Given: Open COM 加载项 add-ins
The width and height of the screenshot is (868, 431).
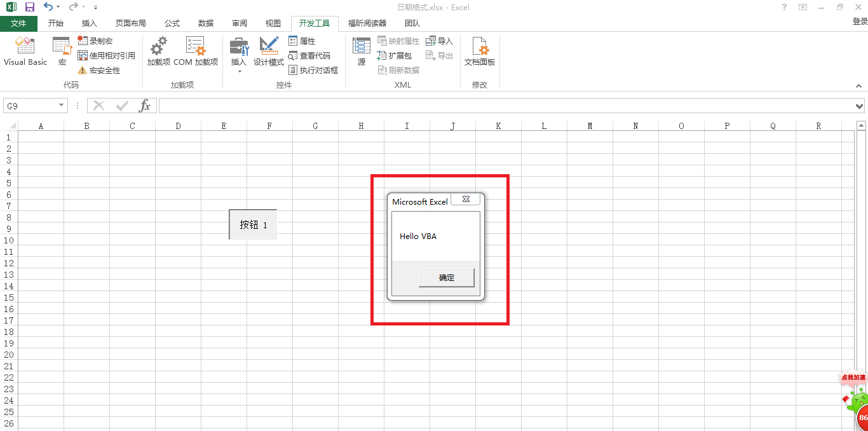Looking at the screenshot, I should coord(196,51).
